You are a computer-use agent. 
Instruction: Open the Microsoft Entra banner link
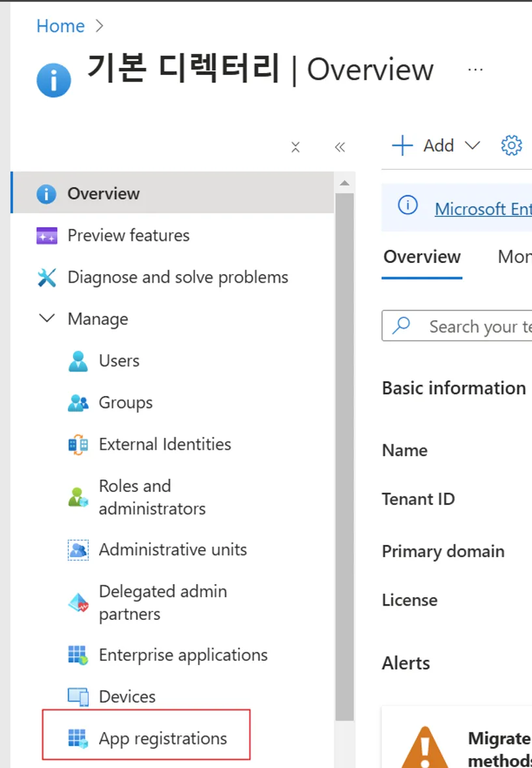tap(482, 209)
